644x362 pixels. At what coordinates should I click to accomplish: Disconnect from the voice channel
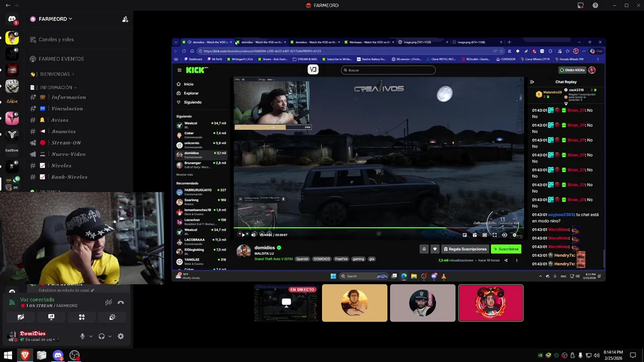[121, 303]
